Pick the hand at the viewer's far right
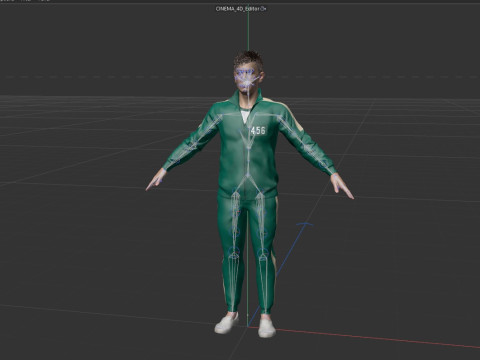This screenshot has height=360, width=480. [x=342, y=186]
